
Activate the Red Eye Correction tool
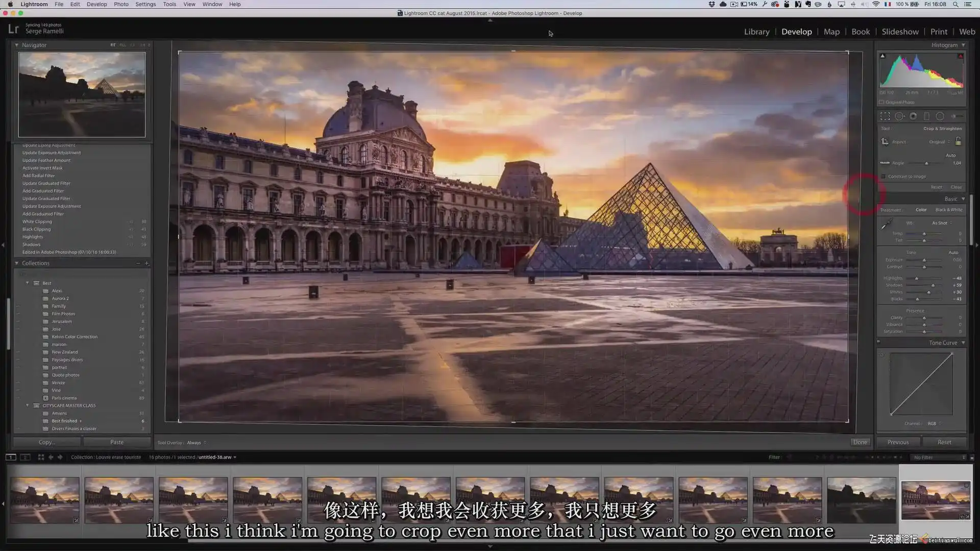point(913,116)
